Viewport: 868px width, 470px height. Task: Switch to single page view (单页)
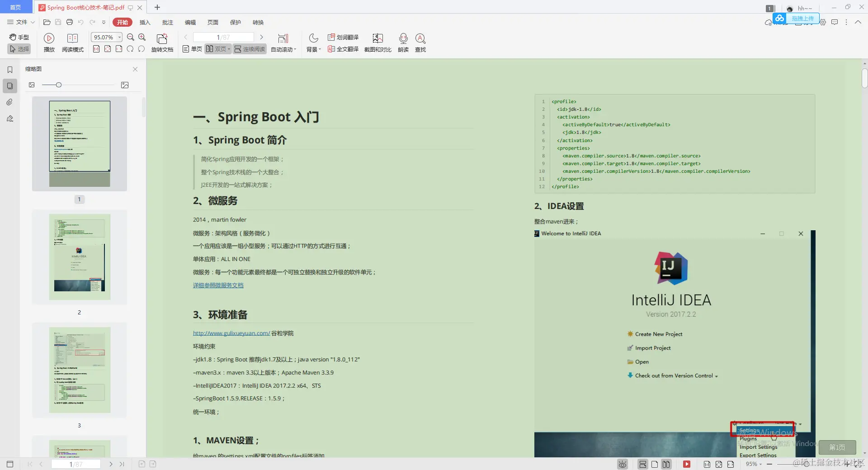[192, 49]
